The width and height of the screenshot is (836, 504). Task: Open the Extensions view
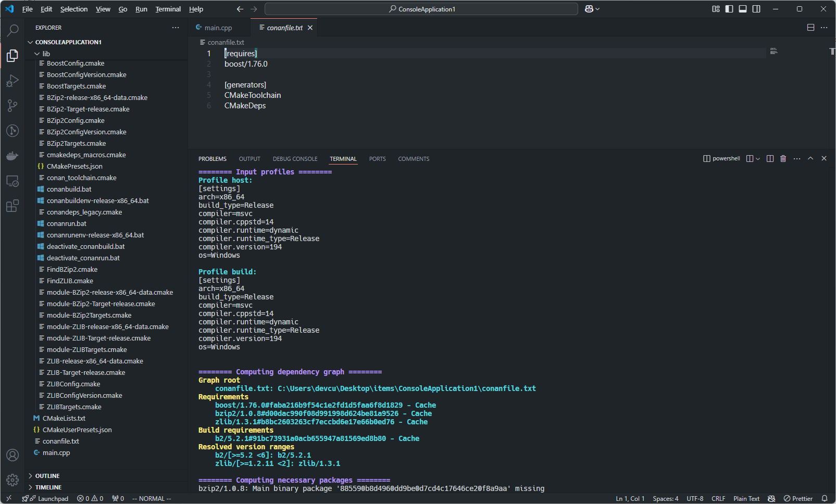pos(13,206)
